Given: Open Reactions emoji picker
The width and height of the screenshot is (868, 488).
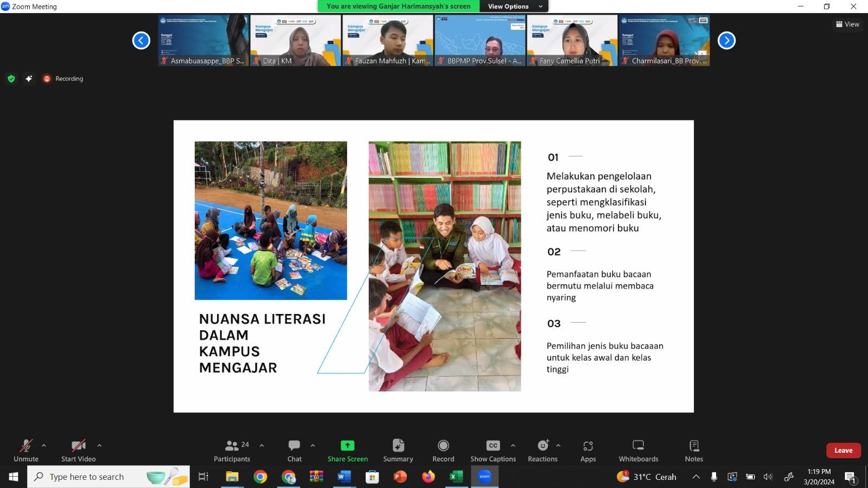Looking at the screenshot, I should click(542, 451).
